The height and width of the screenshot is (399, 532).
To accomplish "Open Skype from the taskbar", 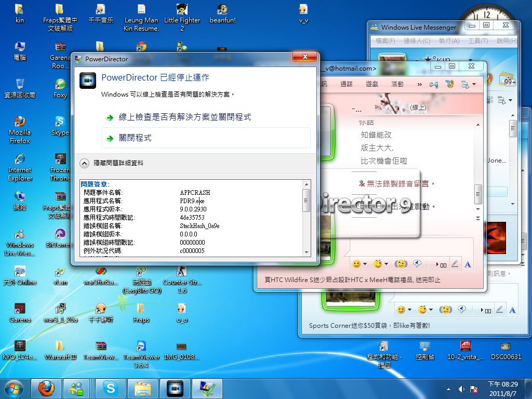I will click(x=110, y=388).
